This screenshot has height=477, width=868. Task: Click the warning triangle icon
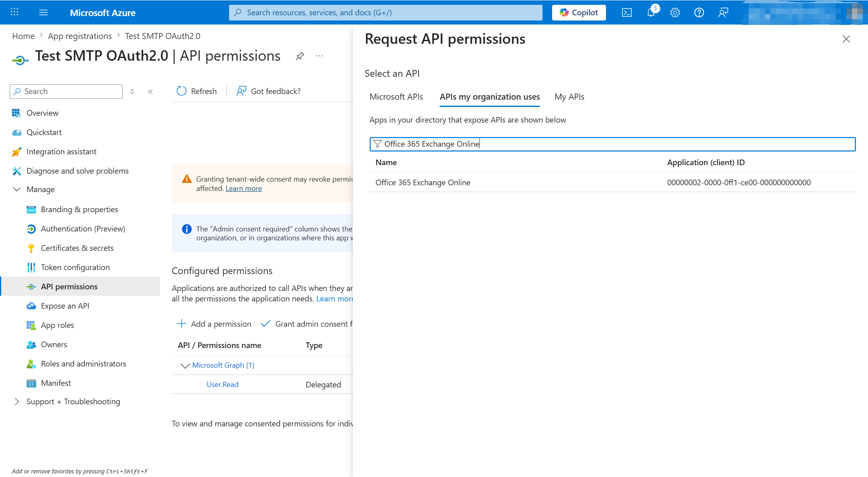pos(186,179)
